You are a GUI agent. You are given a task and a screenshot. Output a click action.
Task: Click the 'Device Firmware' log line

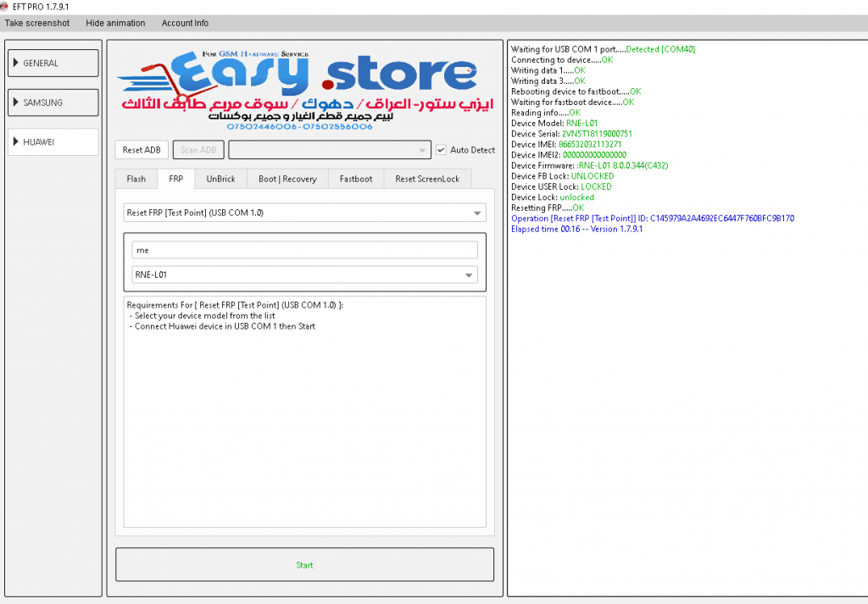point(590,165)
